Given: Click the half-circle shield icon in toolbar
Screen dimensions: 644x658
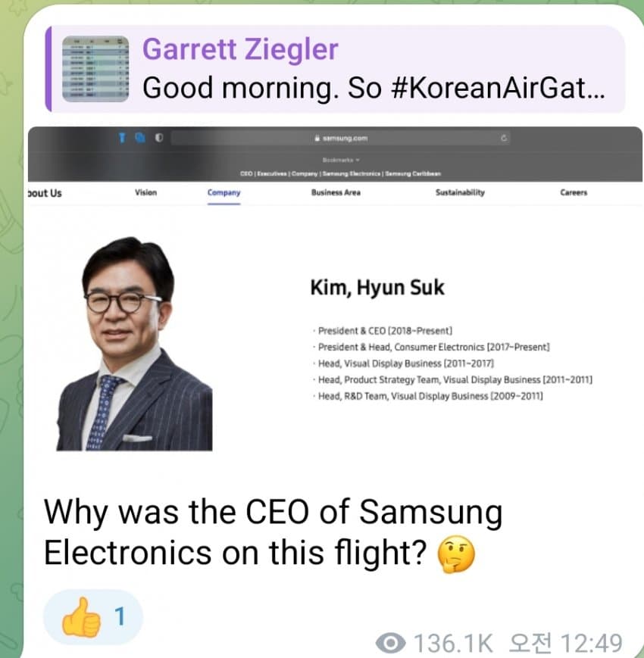Looking at the screenshot, I should 158,138.
